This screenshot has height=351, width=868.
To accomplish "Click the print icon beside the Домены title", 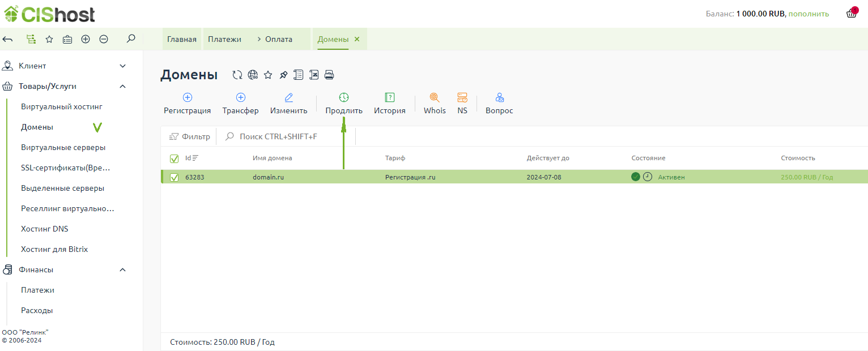I will tap(329, 75).
